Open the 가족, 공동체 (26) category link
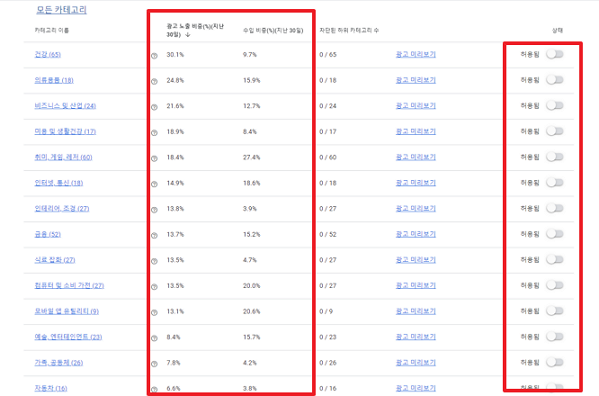 click(x=59, y=362)
